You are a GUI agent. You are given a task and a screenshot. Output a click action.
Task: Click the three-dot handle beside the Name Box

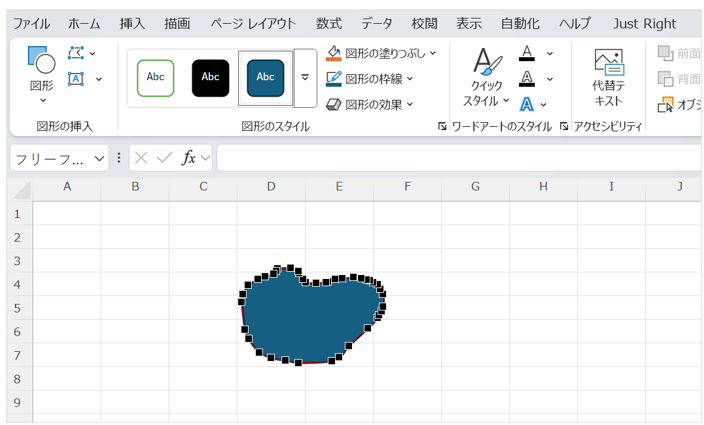coord(119,158)
